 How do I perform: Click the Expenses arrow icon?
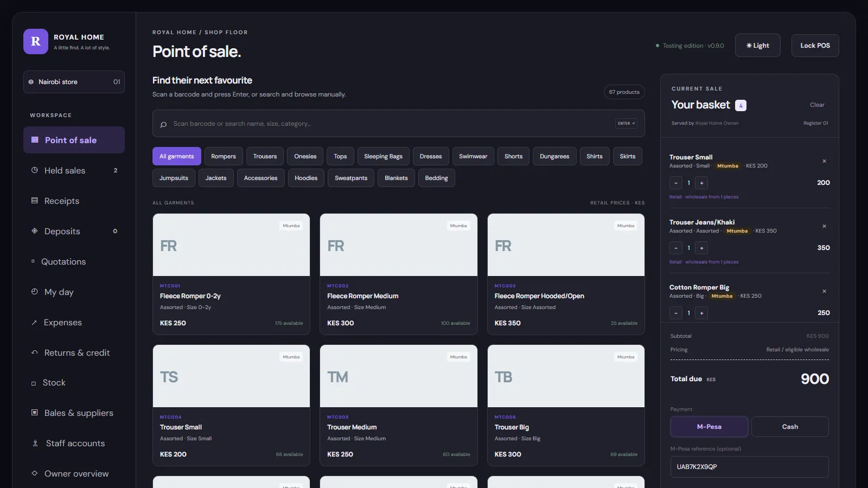coord(34,323)
